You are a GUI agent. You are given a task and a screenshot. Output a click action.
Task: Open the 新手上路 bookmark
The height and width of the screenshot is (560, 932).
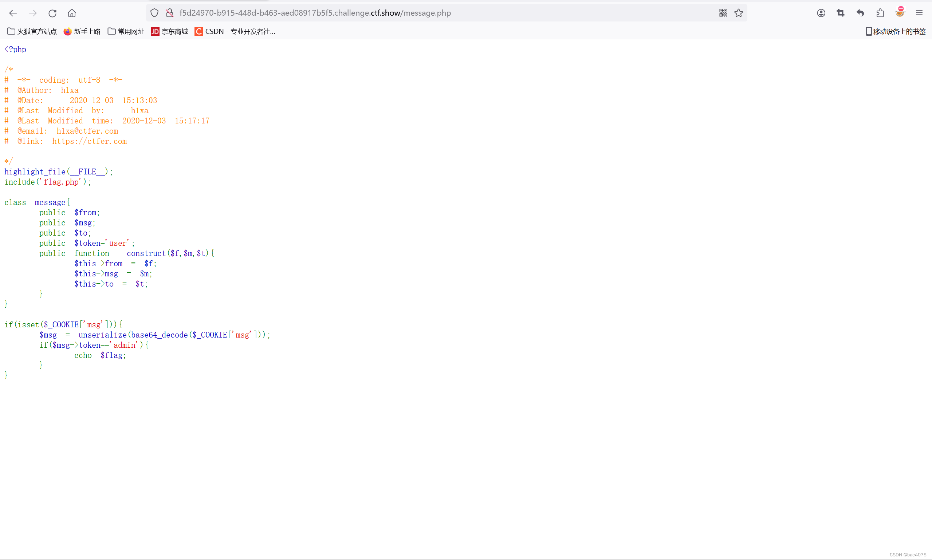tap(82, 31)
